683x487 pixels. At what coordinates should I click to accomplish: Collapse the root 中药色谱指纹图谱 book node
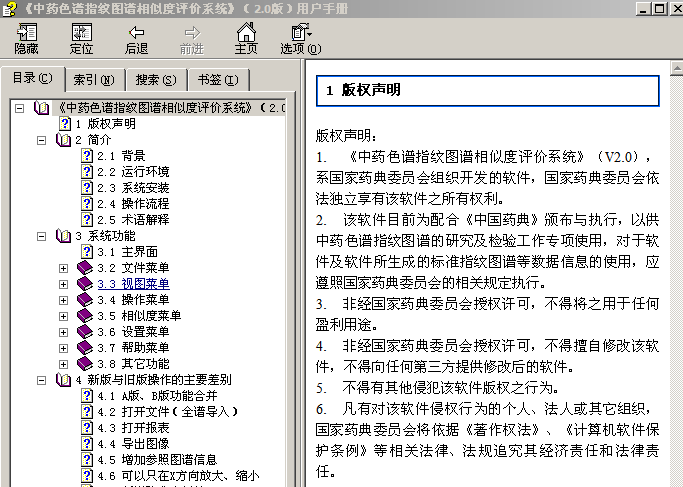[x=20, y=108]
